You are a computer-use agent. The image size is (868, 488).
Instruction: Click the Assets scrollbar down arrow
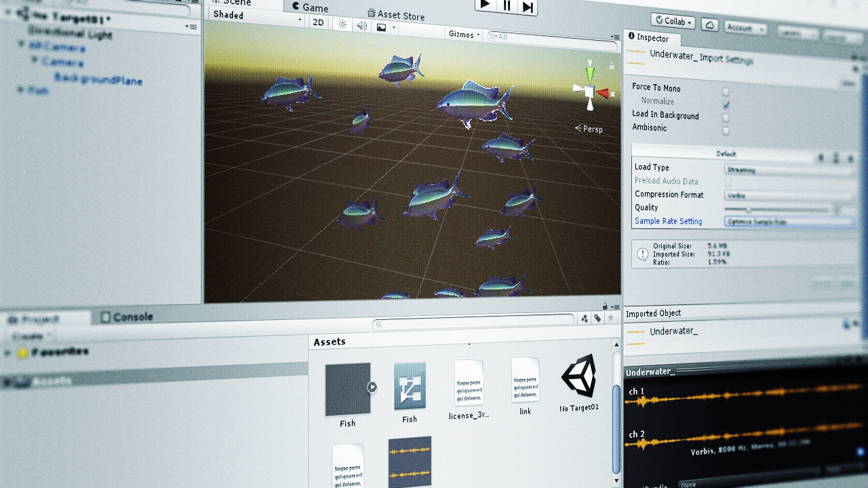[x=616, y=481]
